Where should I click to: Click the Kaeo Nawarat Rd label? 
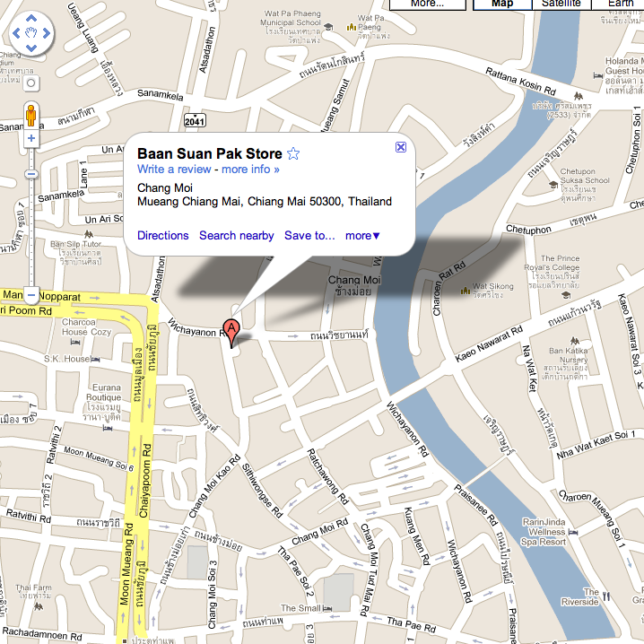tap(489, 344)
